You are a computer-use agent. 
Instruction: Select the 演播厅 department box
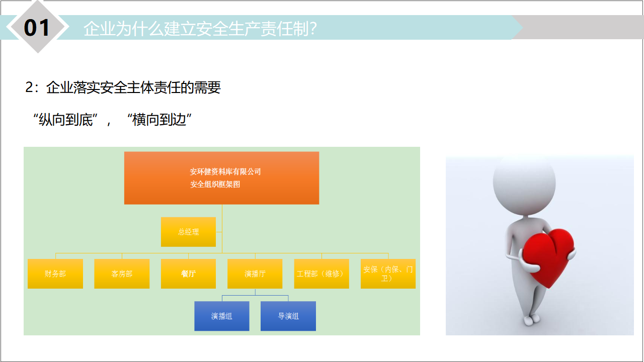click(x=255, y=274)
